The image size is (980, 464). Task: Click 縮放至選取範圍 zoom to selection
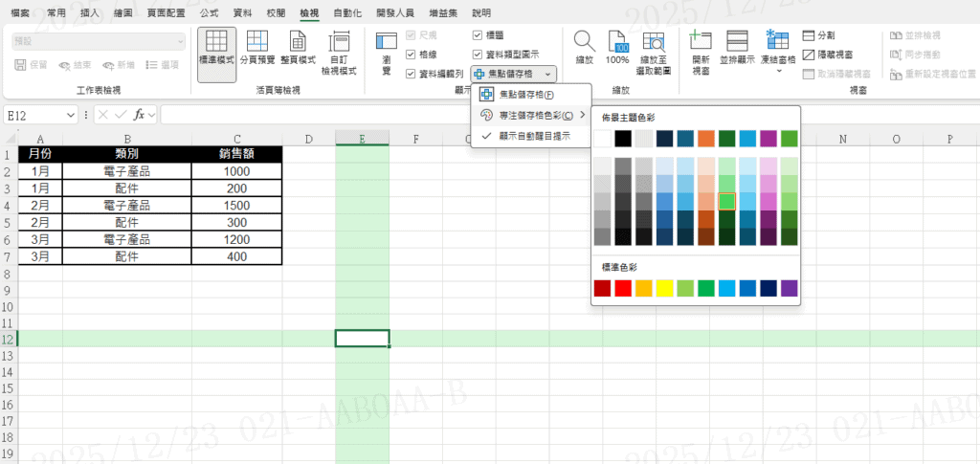click(x=655, y=52)
